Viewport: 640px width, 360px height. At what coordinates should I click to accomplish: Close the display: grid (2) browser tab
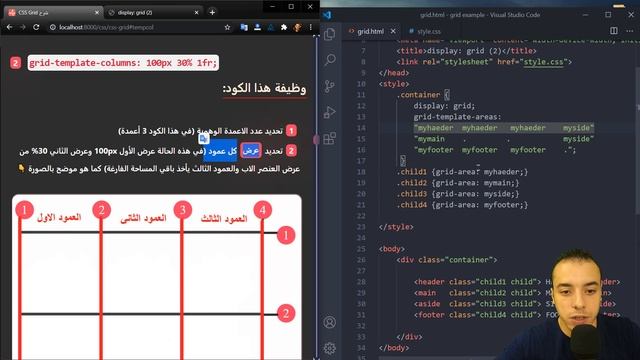[196, 13]
